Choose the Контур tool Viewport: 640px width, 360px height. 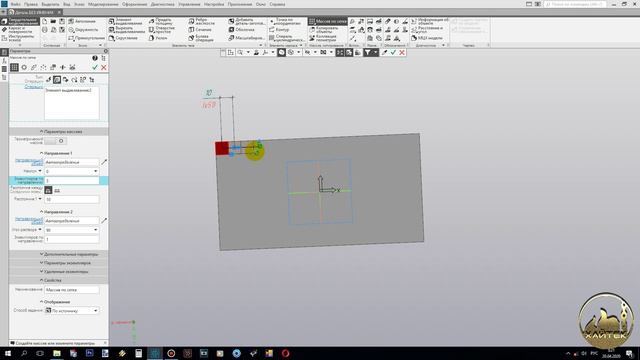279,30
